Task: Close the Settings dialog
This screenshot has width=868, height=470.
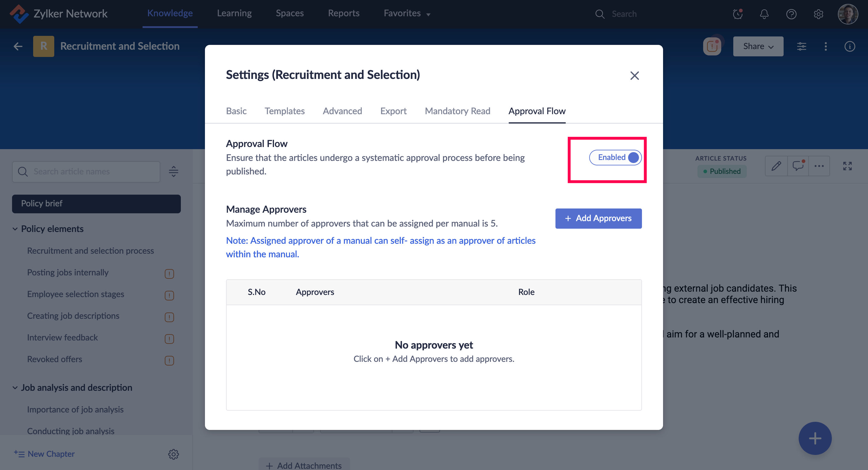Action: (x=634, y=75)
